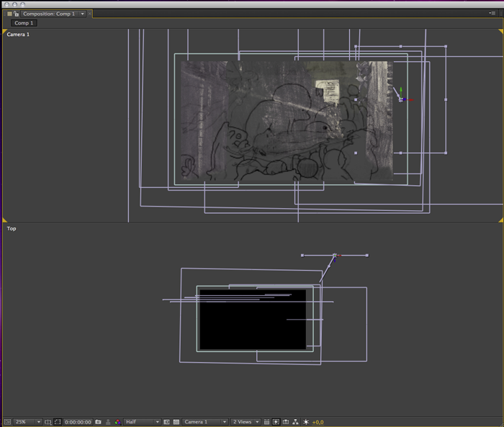The image size is (504, 427).
Task: Click the +0,0 exposure value
Action: pyautogui.click(x=318, y=422)
